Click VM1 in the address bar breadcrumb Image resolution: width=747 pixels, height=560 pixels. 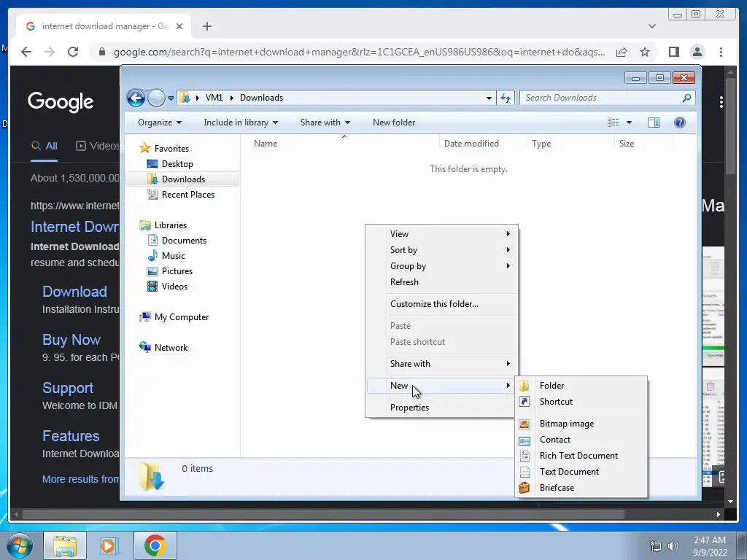[214, 98]
